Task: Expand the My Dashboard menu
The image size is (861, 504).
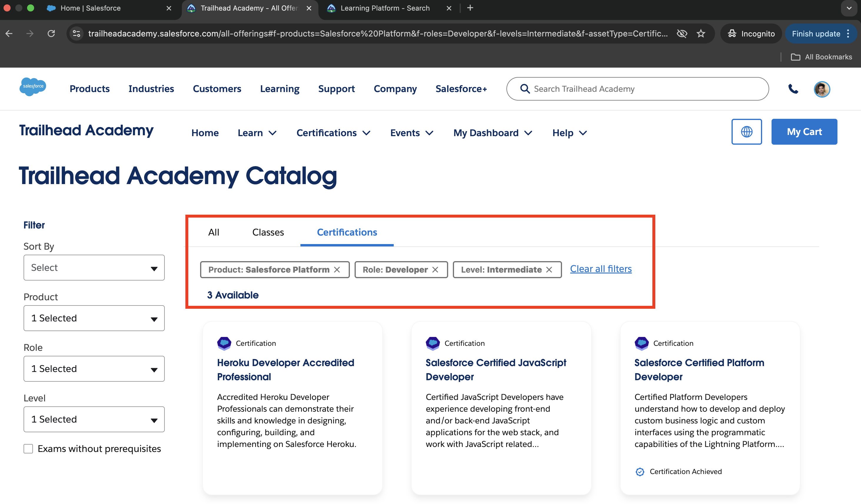Action: click(x=493, y=133)
